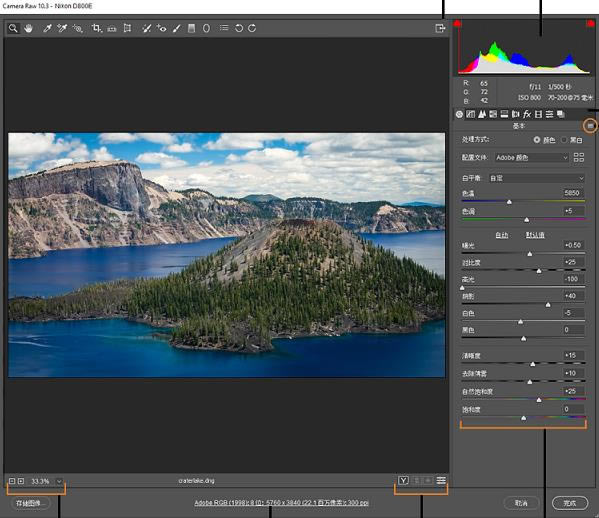Zoom in with the plus button

pyautogui.click(x=21, y=481)
